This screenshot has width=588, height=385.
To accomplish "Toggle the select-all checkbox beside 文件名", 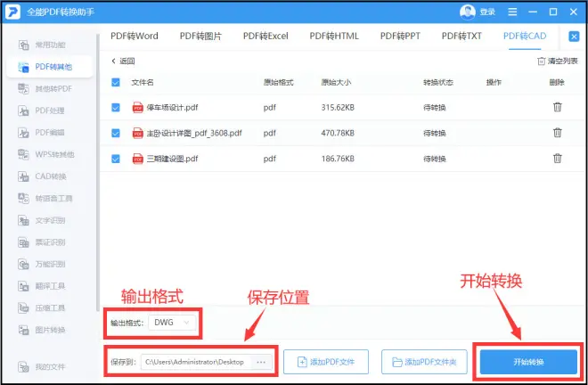I will (116, 82).
